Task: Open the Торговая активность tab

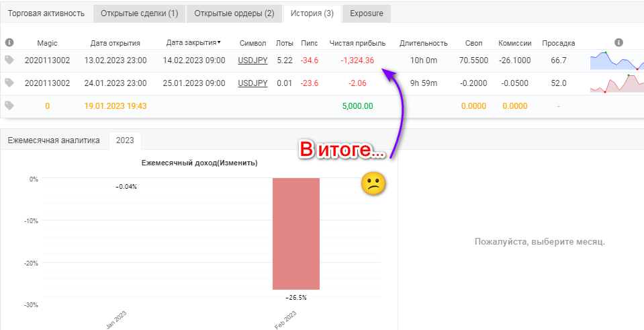Action: pos(46,13)
